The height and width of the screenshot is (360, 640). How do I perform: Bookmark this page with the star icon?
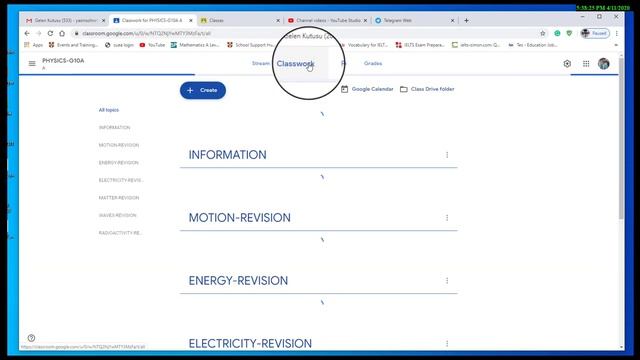[x=542, y=33]
